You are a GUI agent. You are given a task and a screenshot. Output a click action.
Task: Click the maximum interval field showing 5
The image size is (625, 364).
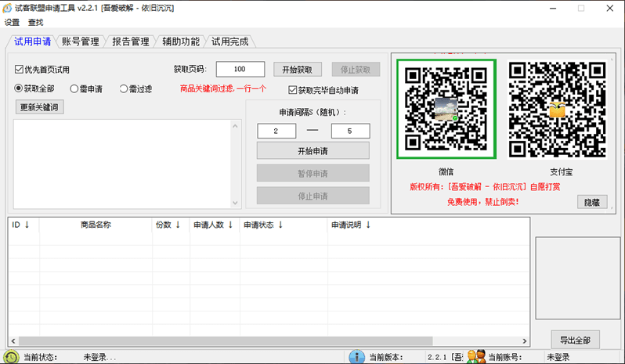pyautogui.click(x=350, y=131)
